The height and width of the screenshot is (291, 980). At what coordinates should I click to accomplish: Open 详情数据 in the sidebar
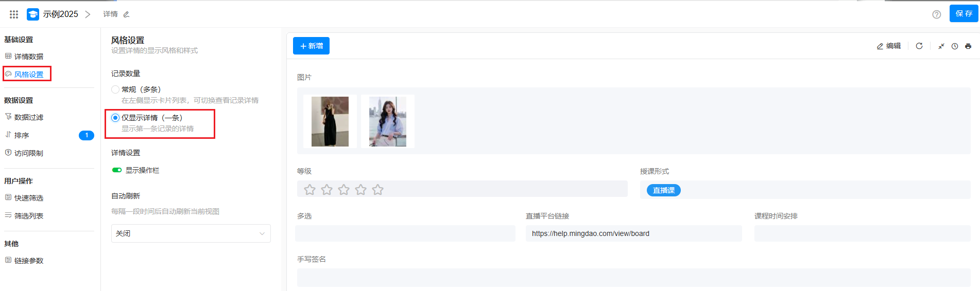[x=29, y=57]
